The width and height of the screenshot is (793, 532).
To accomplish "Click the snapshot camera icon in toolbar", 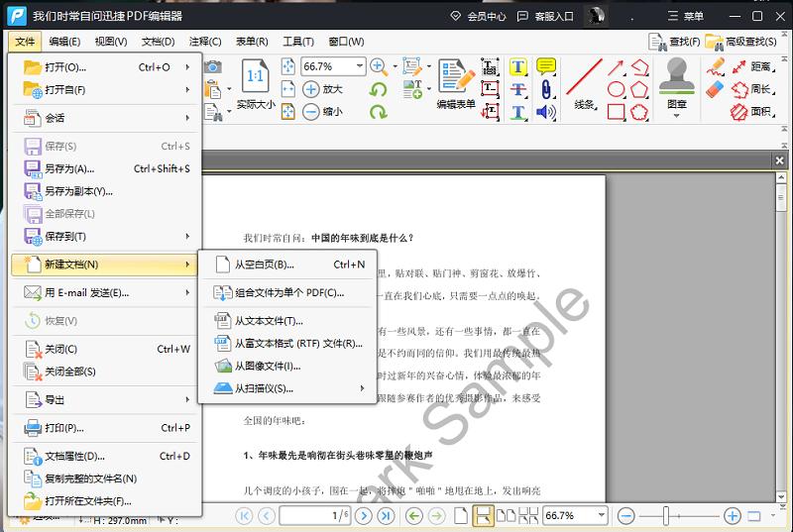I will point(213,66).
